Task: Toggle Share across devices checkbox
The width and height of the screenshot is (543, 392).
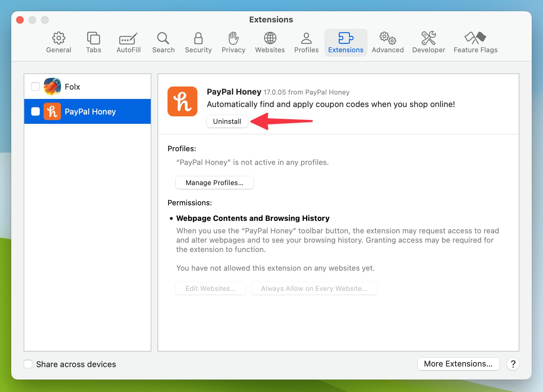Action: 28,364
